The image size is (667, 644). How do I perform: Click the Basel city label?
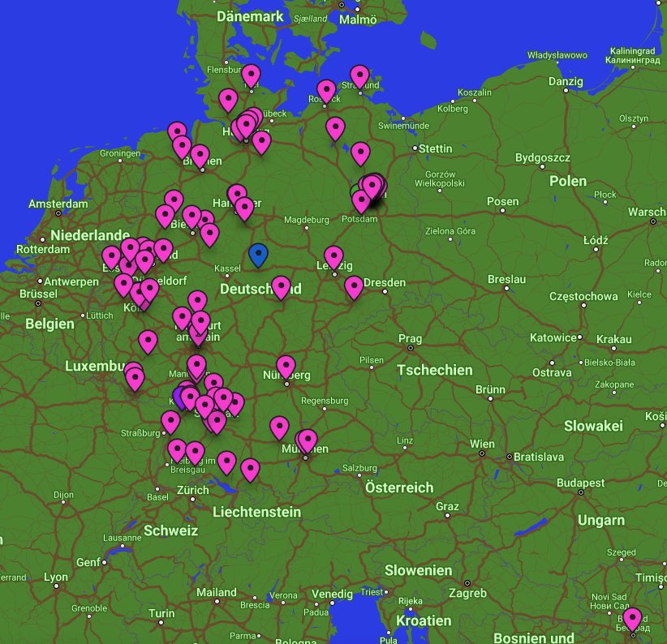[157, 497]
